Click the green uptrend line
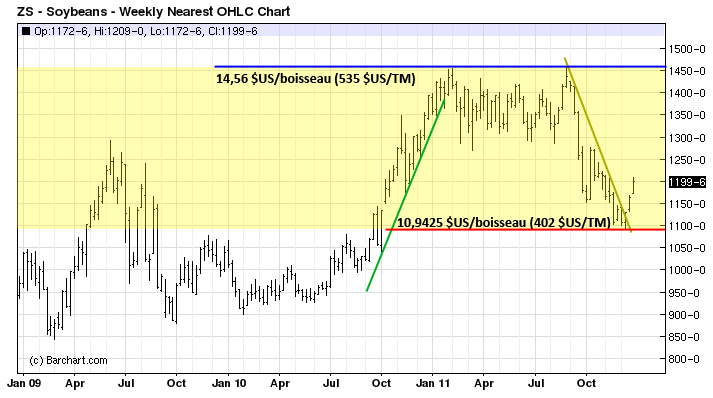 click(x=406, y=195)
